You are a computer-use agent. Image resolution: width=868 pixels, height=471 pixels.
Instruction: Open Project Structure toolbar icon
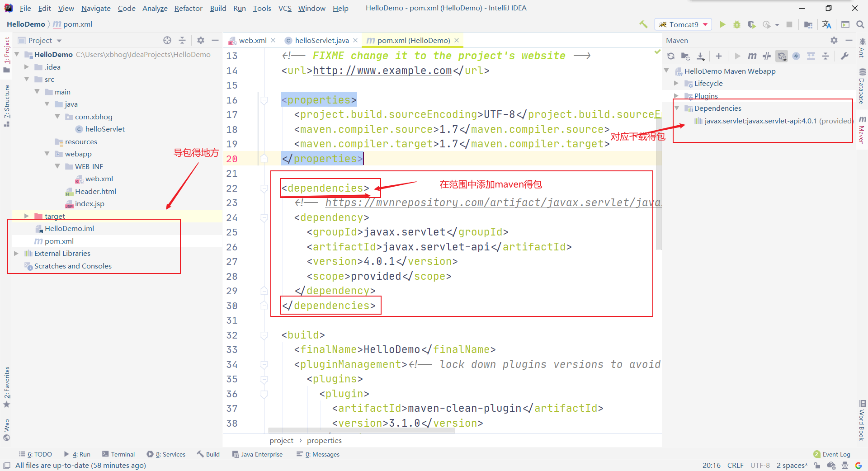(x=808, y=24)
